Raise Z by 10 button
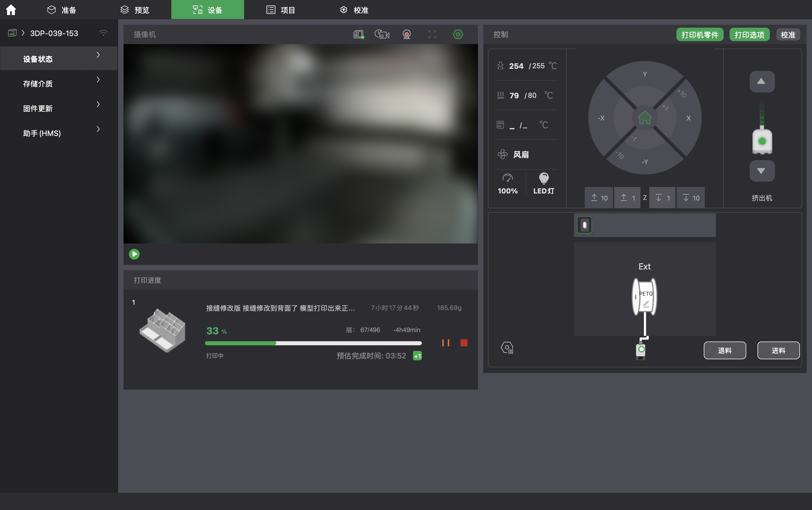 (599, 198)
